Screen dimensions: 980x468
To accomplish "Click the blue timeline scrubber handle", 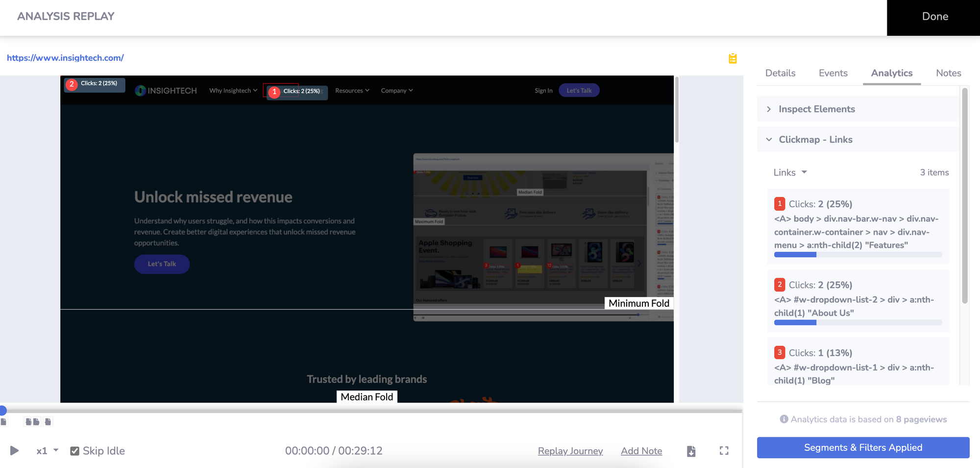I will 3,411.
